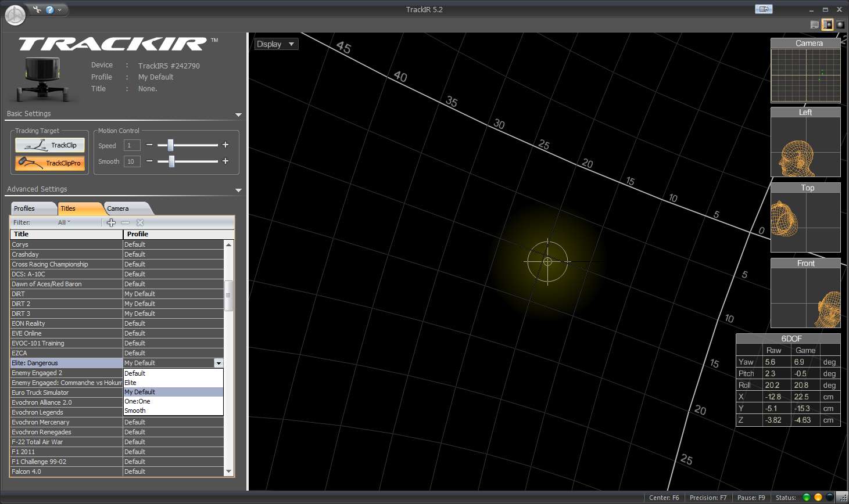Click the orange status indicator light

click(818, 498)
